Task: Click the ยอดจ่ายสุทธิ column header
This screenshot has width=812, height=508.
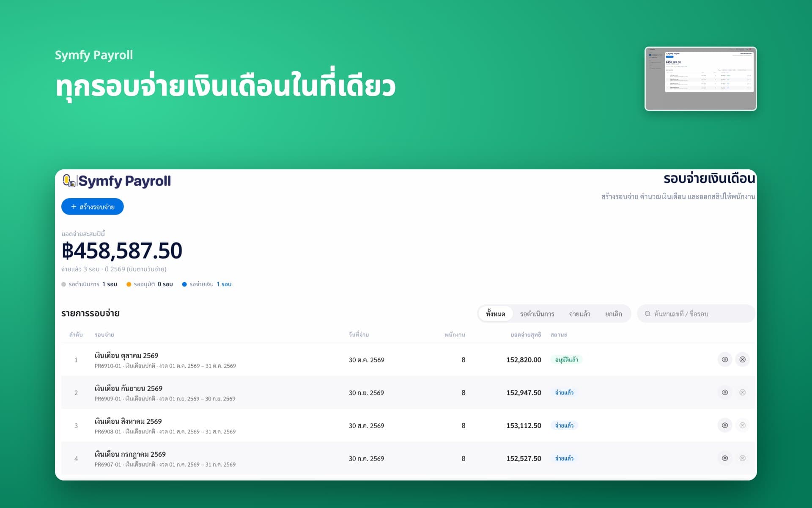Action: 526,334
